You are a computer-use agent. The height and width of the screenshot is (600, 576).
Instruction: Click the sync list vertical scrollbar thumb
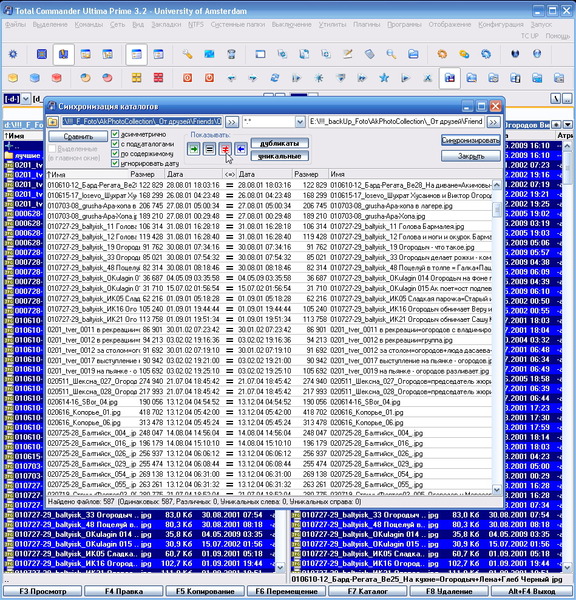point(497,210)
